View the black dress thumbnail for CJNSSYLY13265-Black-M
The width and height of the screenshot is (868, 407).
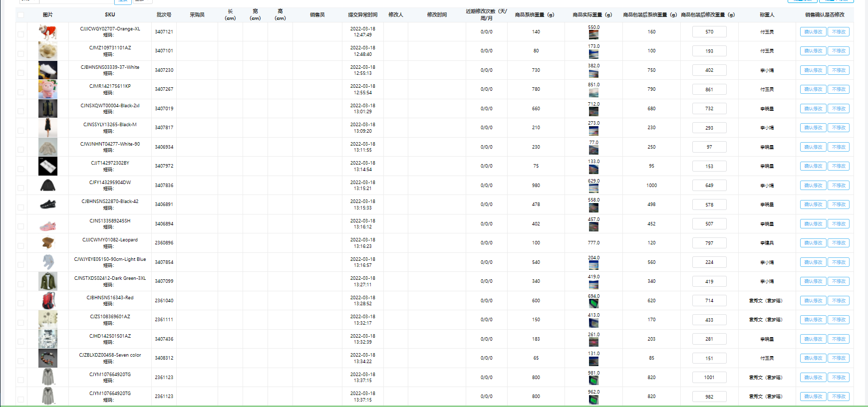click(48, 128)
